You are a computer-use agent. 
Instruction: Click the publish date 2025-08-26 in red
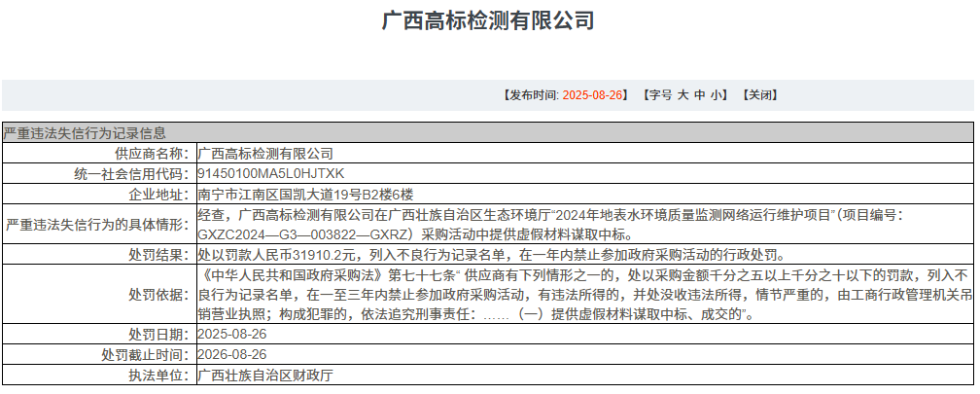point(592,95)
